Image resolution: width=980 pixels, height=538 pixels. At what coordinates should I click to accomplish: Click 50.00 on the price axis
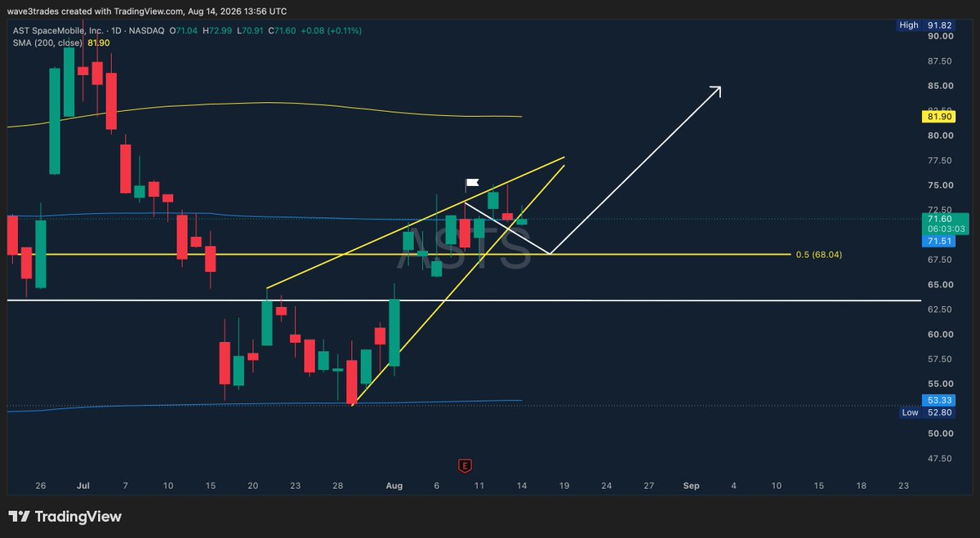click(x=940, y=434)
